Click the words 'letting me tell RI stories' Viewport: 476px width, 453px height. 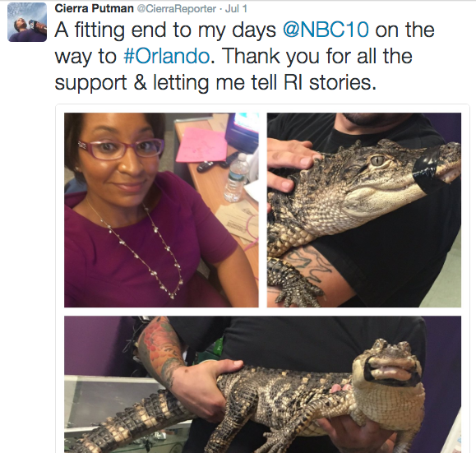click(x=265, y=82)
